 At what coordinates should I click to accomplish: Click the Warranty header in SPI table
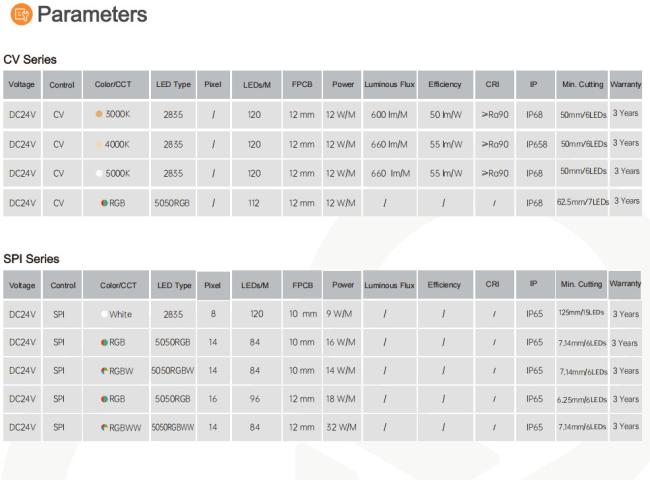[x=625, y=284]
